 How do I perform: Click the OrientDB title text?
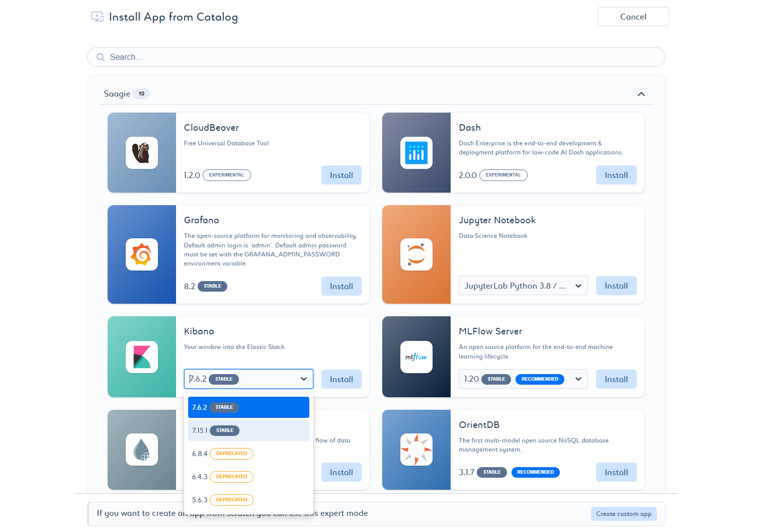[479, 425]
